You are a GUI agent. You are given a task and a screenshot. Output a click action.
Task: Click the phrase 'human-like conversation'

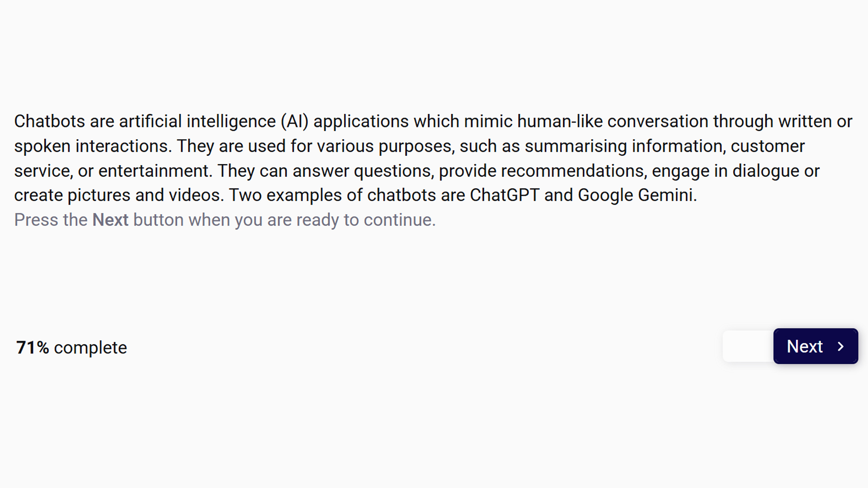click(613, 121)
